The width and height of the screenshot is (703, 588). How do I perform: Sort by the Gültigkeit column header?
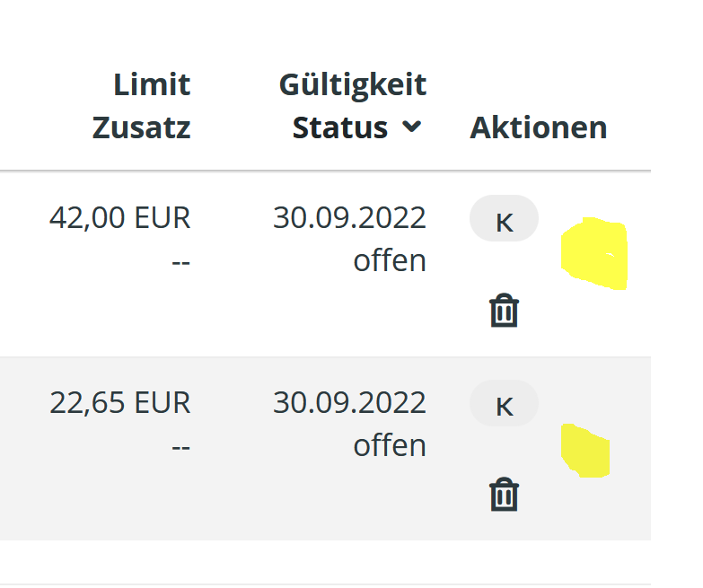352,85
